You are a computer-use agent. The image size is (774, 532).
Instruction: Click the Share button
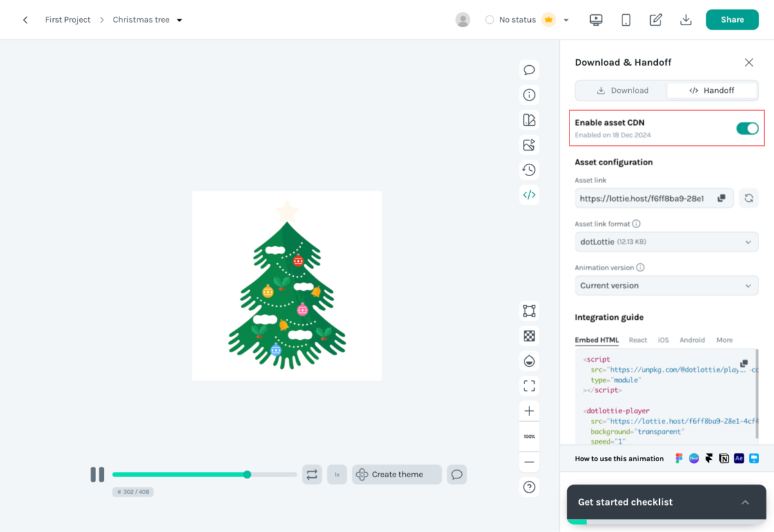tap(732, 19)
